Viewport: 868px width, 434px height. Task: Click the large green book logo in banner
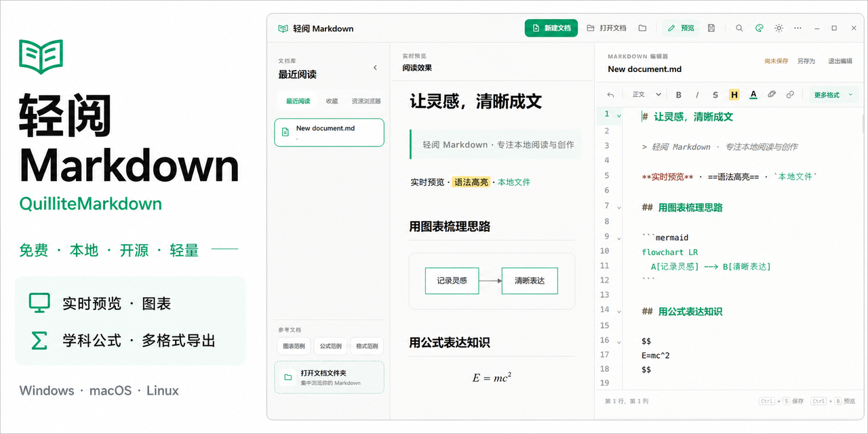(41, 56)
